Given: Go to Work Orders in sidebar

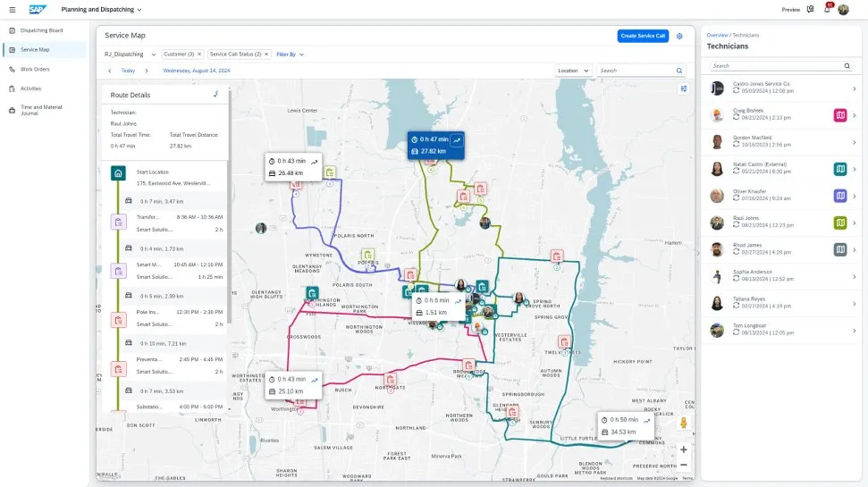Looking at the screenshot, I should [x=34, y=69].
